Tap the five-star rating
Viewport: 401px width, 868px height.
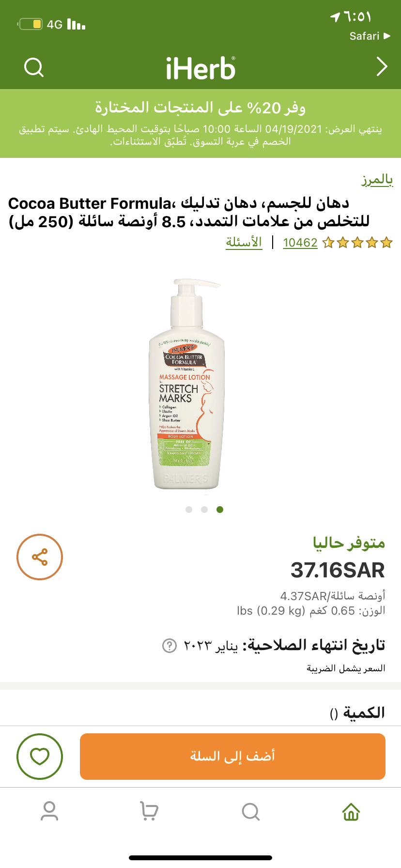click(357, 243)
